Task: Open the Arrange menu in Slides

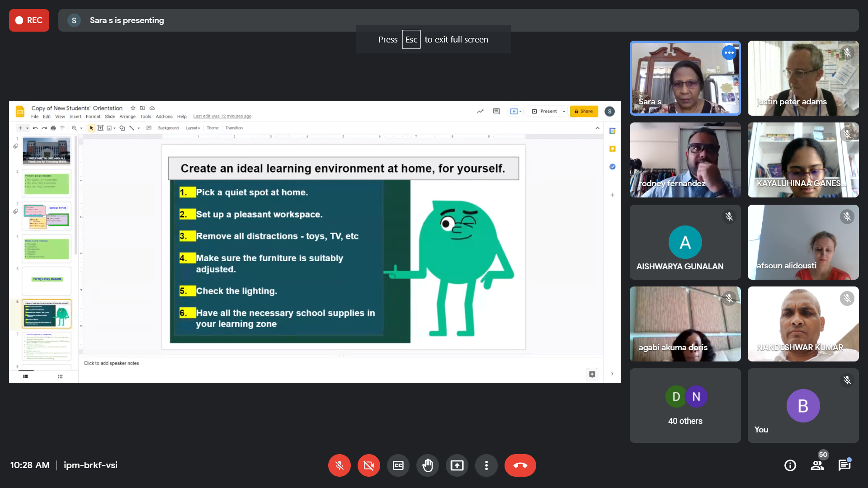Action: (127, 117)
